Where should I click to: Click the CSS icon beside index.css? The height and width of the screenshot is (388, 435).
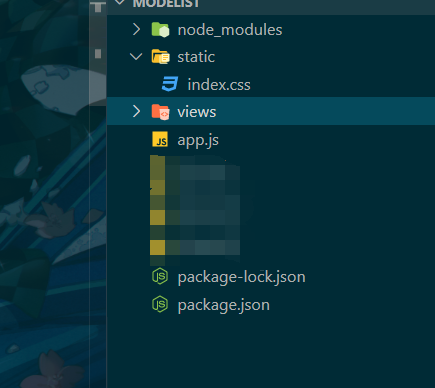point(170,84)
